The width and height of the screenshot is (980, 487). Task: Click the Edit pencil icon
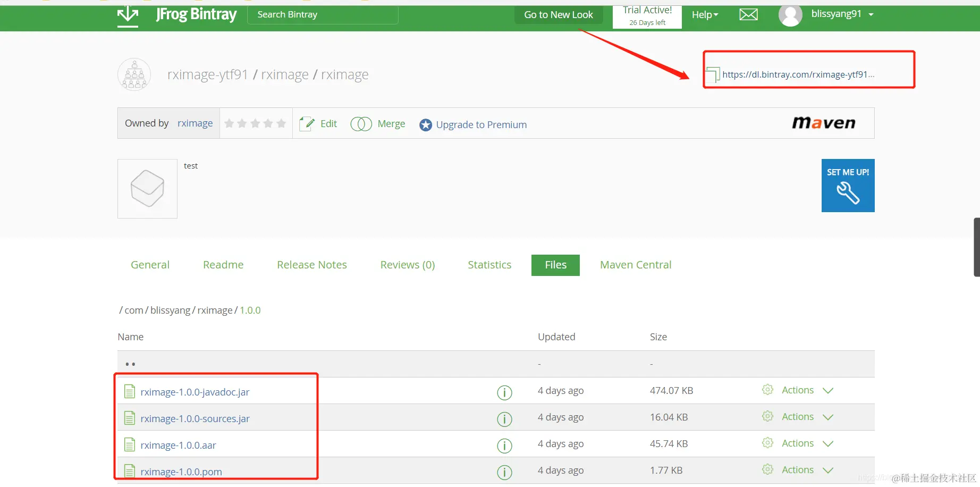[307, 124]
